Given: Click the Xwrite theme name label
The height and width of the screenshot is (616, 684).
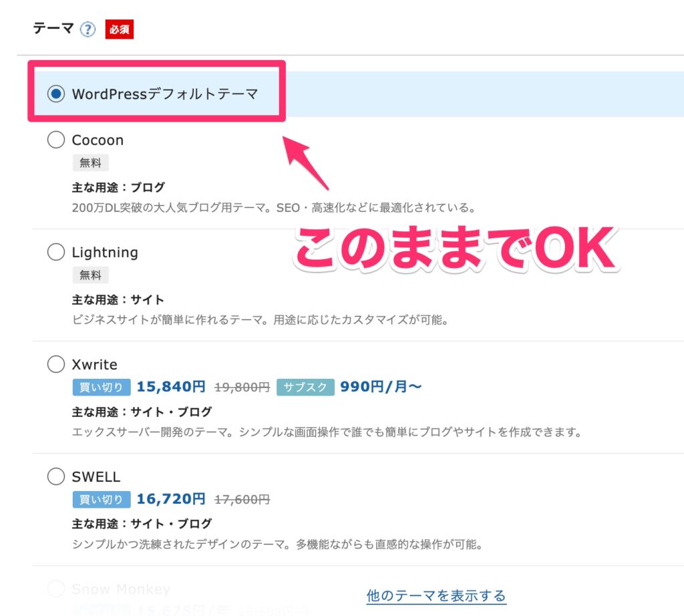Looking at the screenshot, I should (94, 365).
